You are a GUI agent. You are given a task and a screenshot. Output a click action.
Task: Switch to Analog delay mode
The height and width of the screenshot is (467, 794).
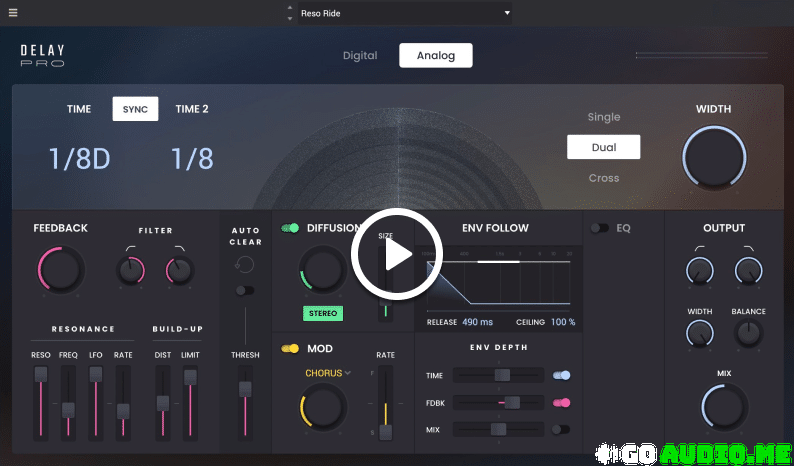pos(436,55)
